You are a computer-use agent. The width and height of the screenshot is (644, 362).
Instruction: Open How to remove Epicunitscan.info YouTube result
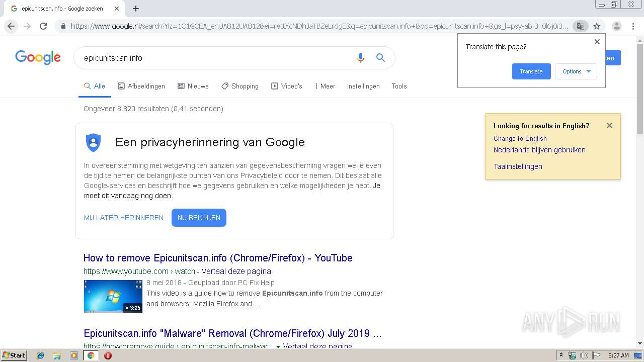click(x=218, y=258)
